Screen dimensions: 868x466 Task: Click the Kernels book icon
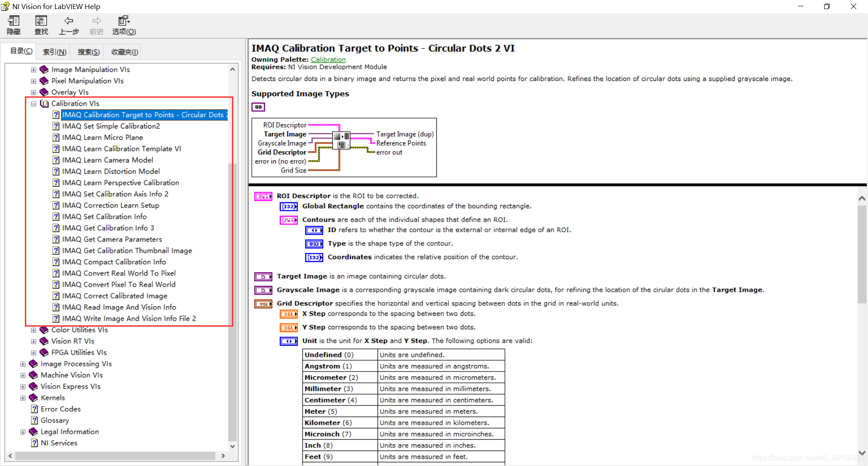[33, 397]
